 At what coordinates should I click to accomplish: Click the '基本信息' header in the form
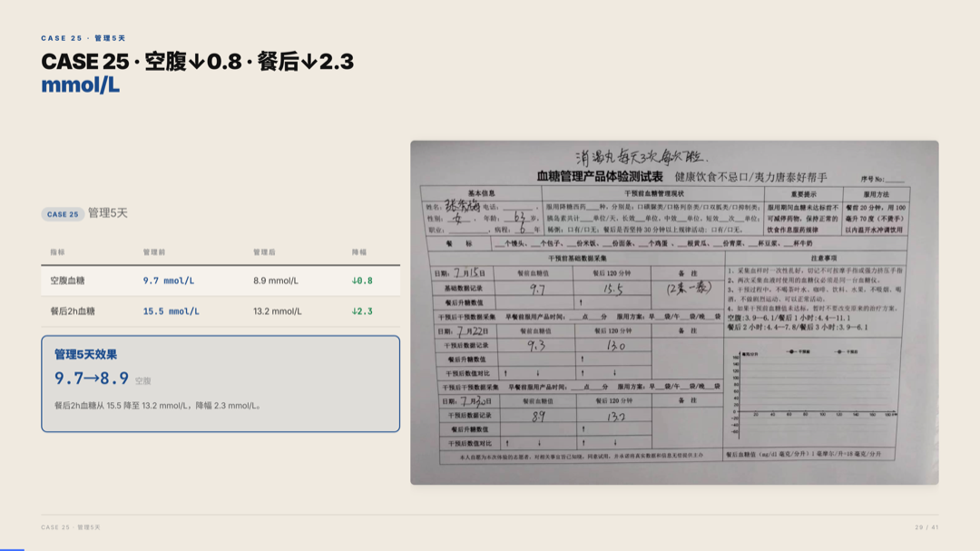[481, 193]
